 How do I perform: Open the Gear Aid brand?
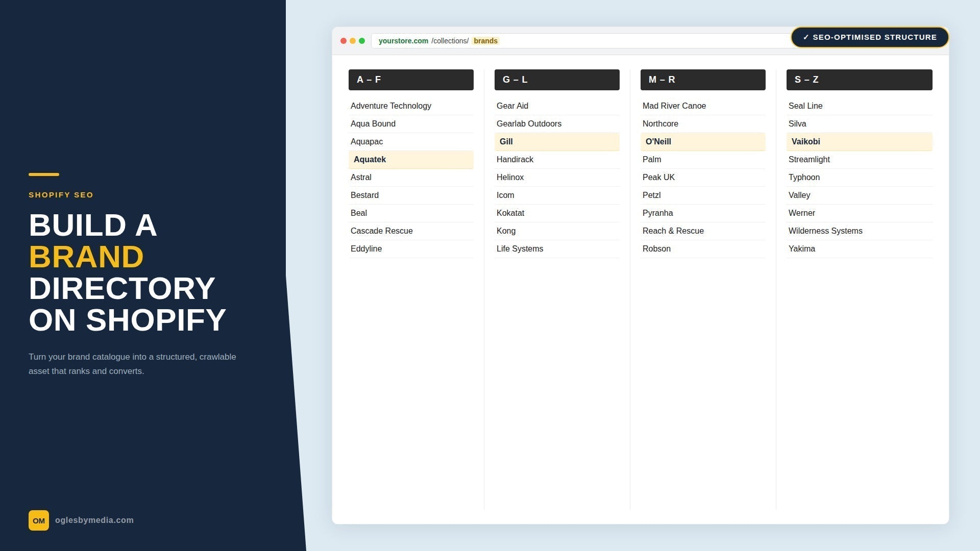coord(557,106)
